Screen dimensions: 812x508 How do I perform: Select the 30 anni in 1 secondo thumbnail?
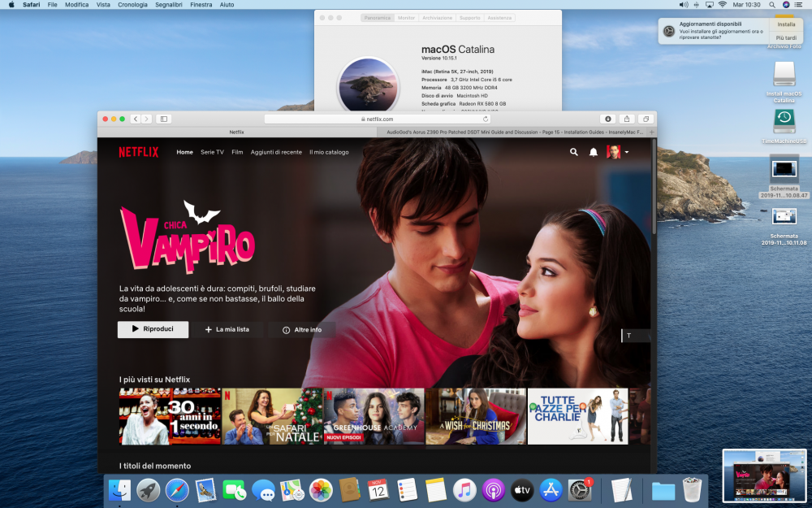point(170,416)
